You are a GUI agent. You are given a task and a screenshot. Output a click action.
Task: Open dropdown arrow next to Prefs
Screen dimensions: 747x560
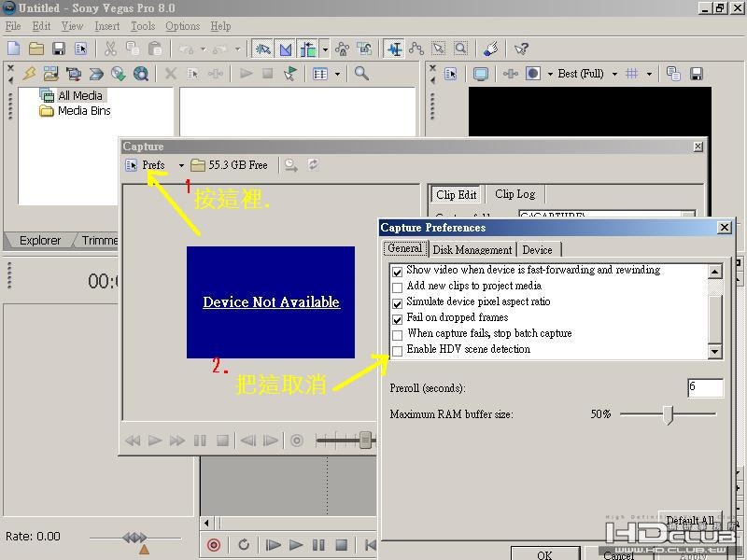point(181,166)
